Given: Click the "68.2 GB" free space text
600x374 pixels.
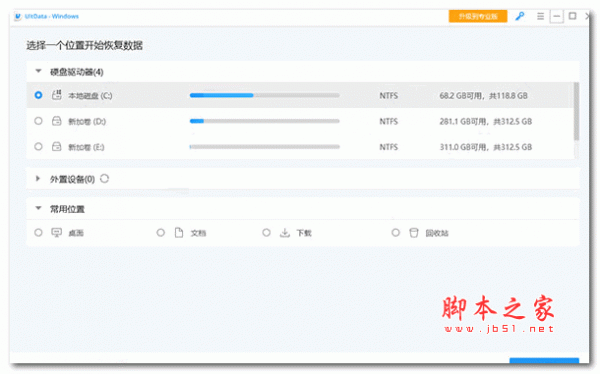Looking at the screenshot, I should pyautogui.click(x=456, y=96).
